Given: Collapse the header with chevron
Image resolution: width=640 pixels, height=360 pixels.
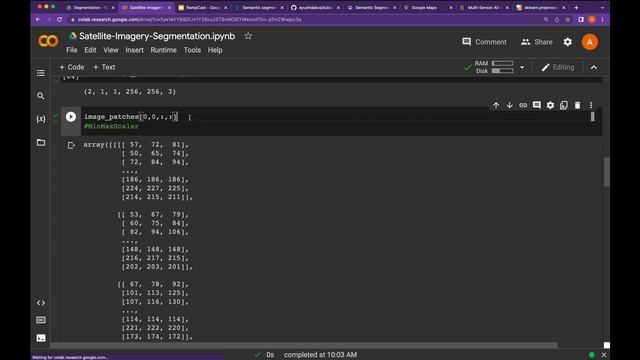Looking at the screenshot, I should pyautogui.click(x=594, y=67).
